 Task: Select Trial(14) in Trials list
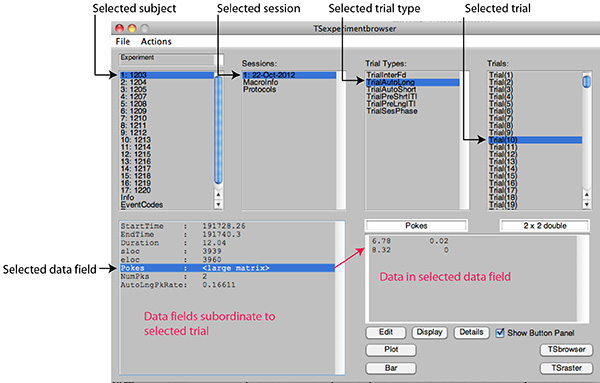(535, 169)
